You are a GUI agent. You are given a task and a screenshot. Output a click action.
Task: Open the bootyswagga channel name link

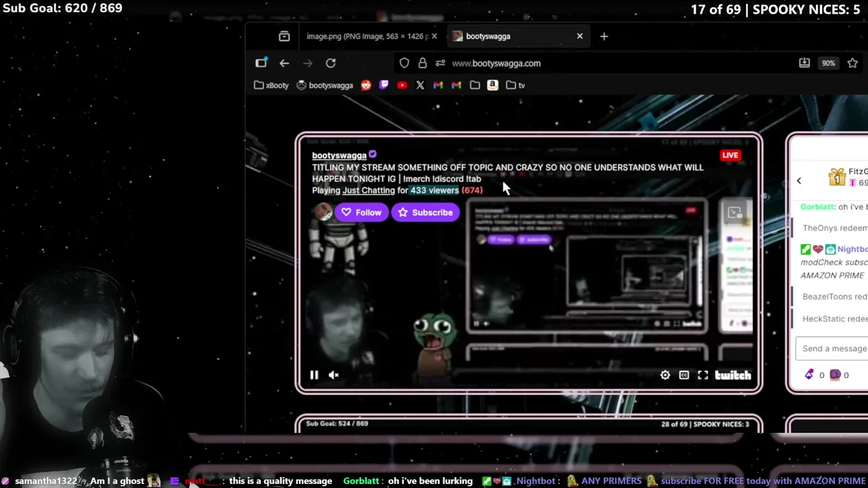(x=339, y=155)
